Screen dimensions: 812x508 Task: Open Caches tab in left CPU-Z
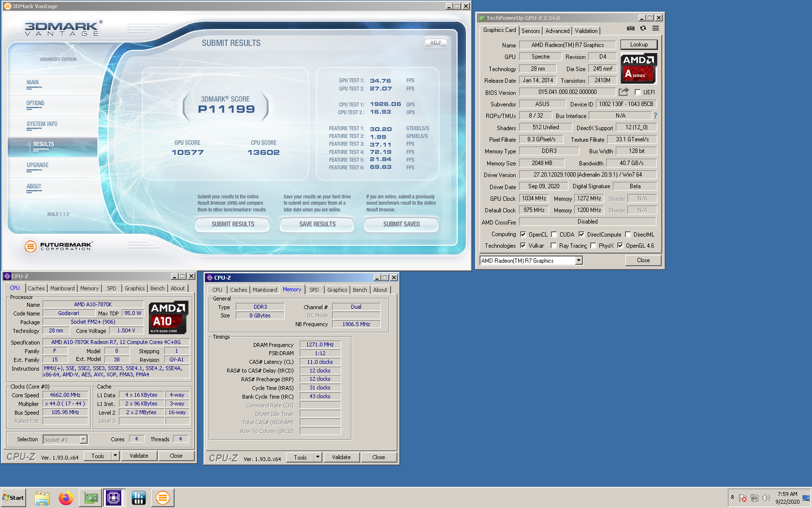click(36, 288)
